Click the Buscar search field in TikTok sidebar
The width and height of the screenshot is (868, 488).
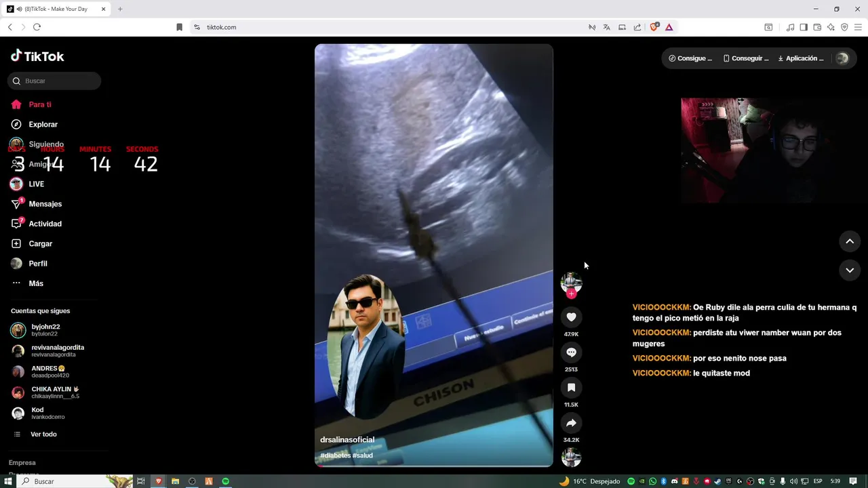(x=54, y=81)
